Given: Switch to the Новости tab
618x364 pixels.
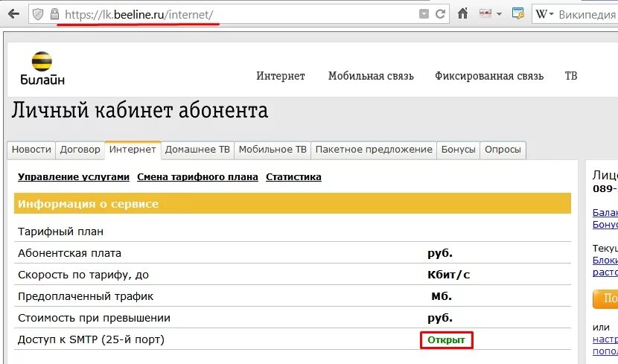Looking at the screenshot, I should pos(31,150).
